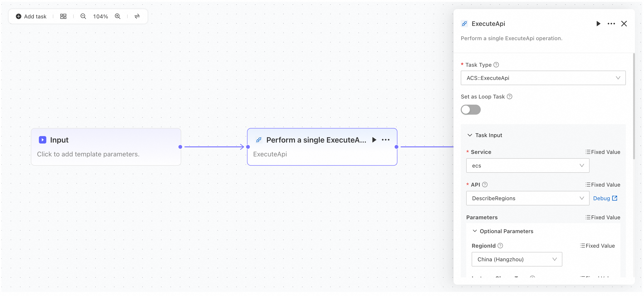Open the RegionId China (Hangzhou) dropdown
The width and height of the screenshot is (644, 296).
(517, 259)
